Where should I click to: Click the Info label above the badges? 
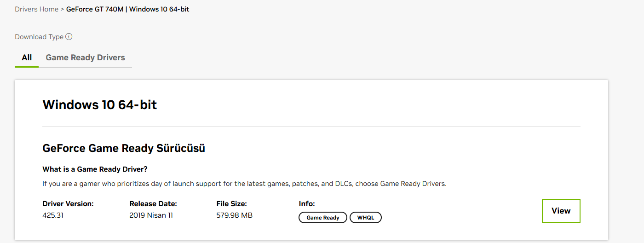(307, 204)
